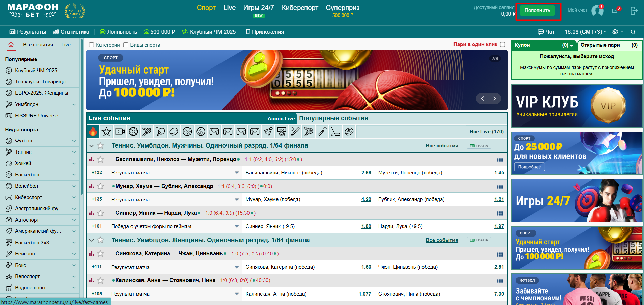Select the flame Popular live filter icon

click(x=93, y=132)
